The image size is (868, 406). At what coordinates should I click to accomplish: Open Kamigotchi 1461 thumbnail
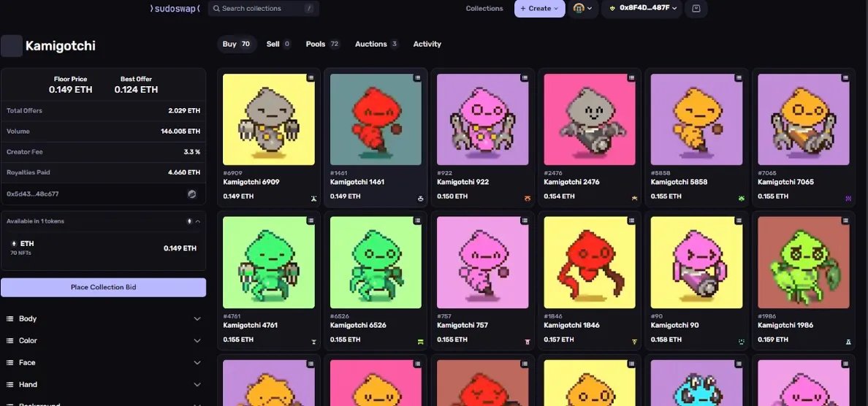click(x=376, y=120)
